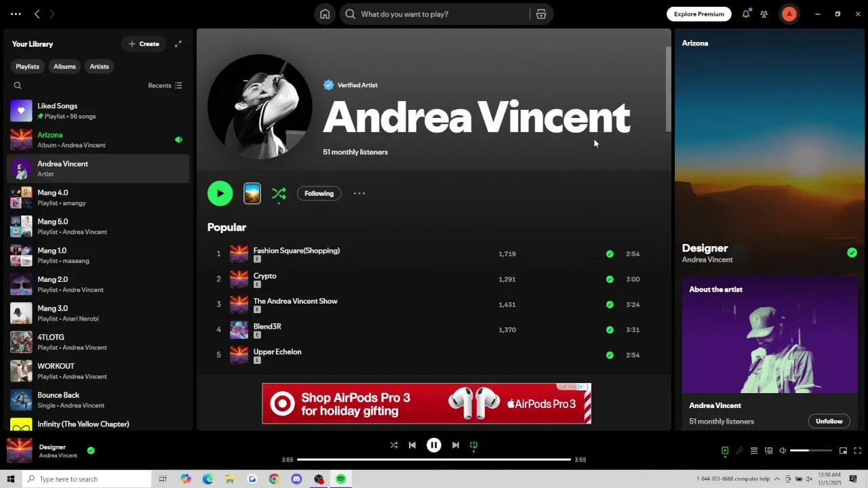Click the Target AirPods Pro 3 ad banner
The width and height of the screenshot is (868, 488).
(x=427, y=403)
